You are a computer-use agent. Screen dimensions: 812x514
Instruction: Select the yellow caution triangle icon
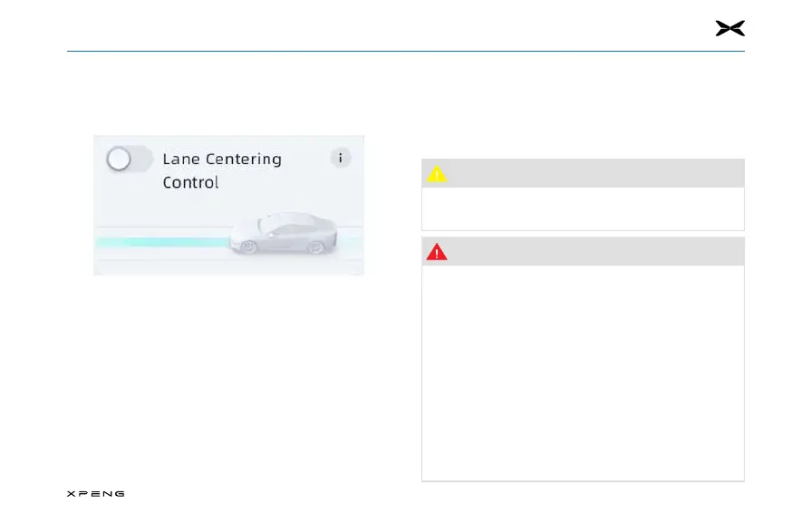point(437,173)
